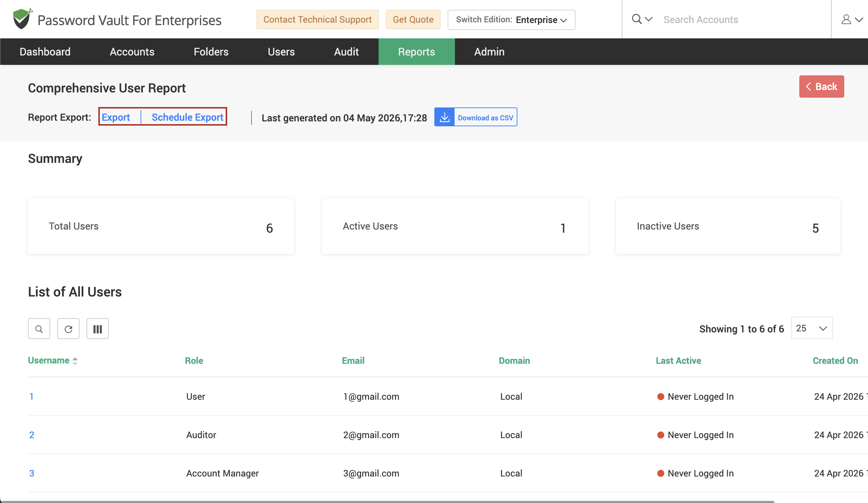
Task: Click the Email column header
Action: [353, 361]
